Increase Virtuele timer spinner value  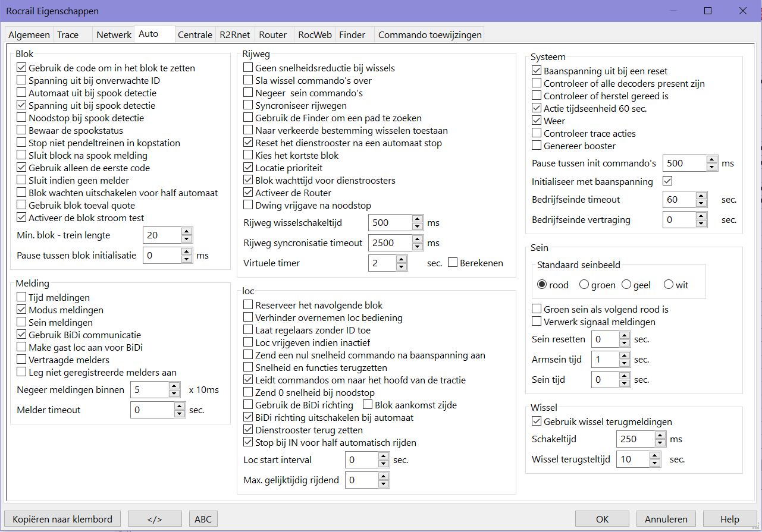point(402,259)
